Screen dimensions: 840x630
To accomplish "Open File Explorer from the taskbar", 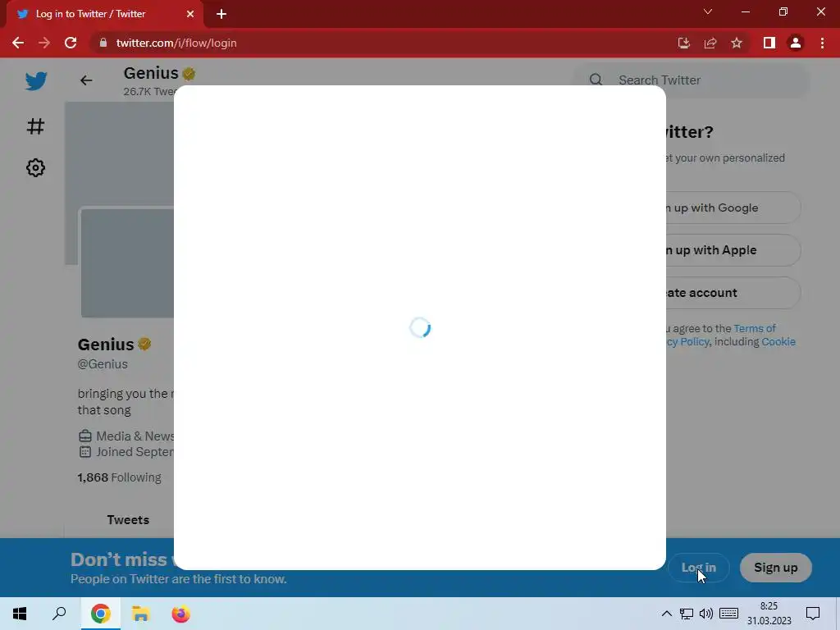I will 140,614.
